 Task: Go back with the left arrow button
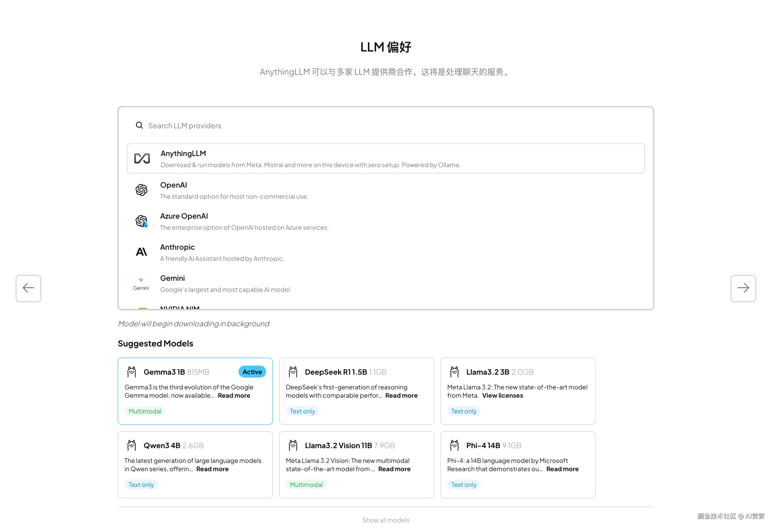pyautogui.click(x=28, y=288)
